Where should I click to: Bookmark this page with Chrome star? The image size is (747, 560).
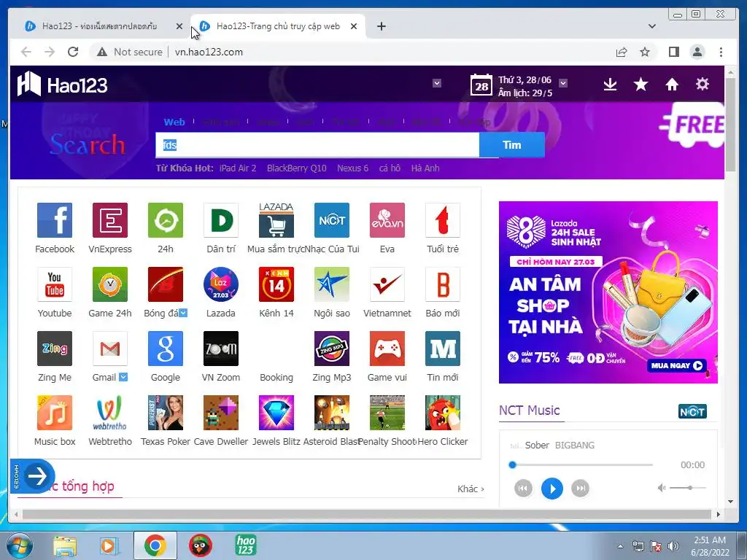click(645, 52)
